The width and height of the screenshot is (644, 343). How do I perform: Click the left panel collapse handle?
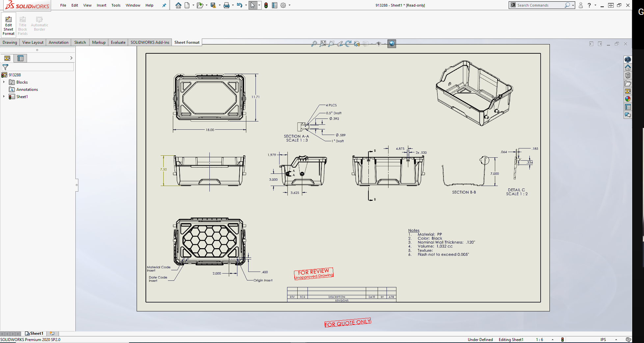point(77,185)
